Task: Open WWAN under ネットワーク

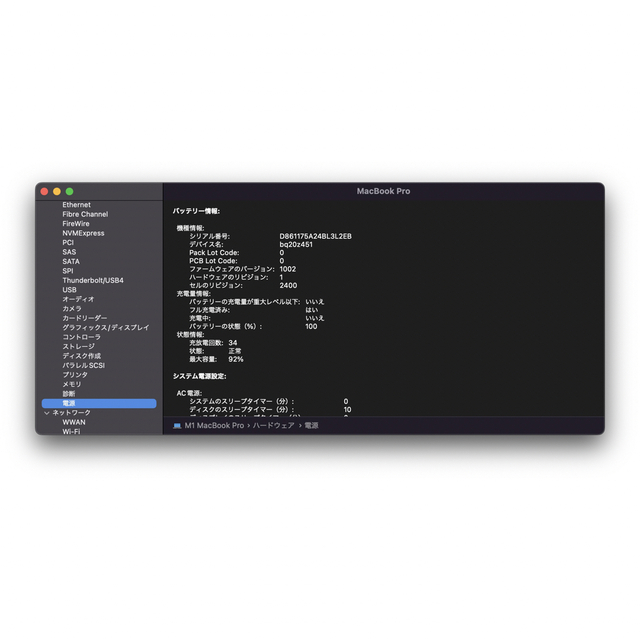Action: pos(74,422)
